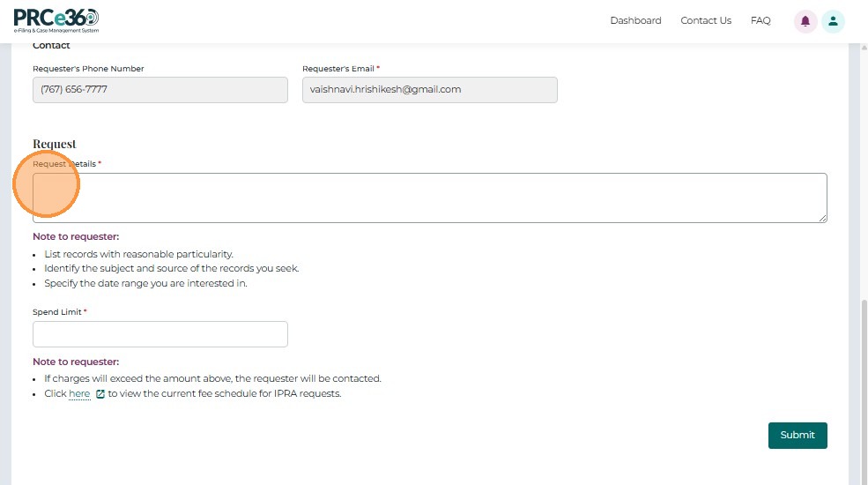Click the "Requester's Email" label
868x485 pixels.
point(338,69)
